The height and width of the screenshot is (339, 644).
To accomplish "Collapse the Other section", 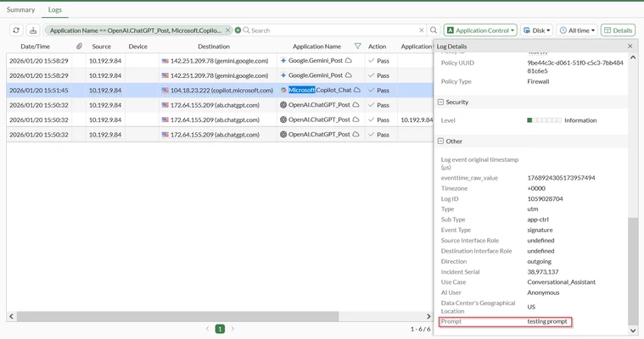I will 440,142.
